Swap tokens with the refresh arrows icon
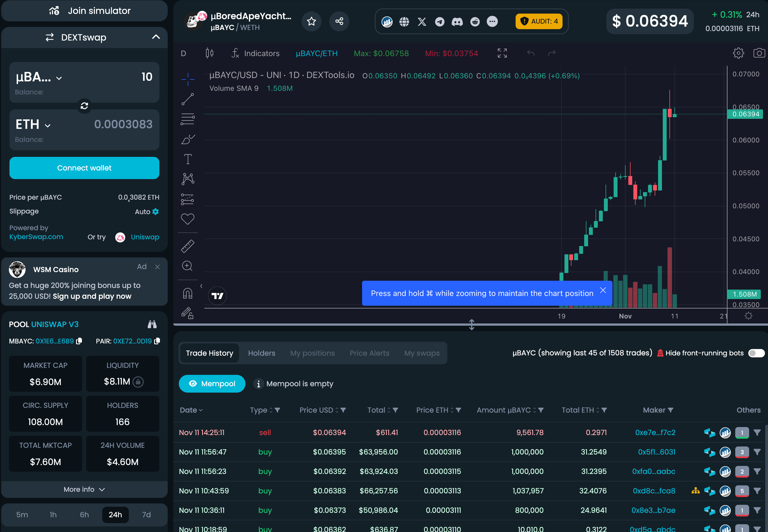768x532 pixels. coord(84,106)
